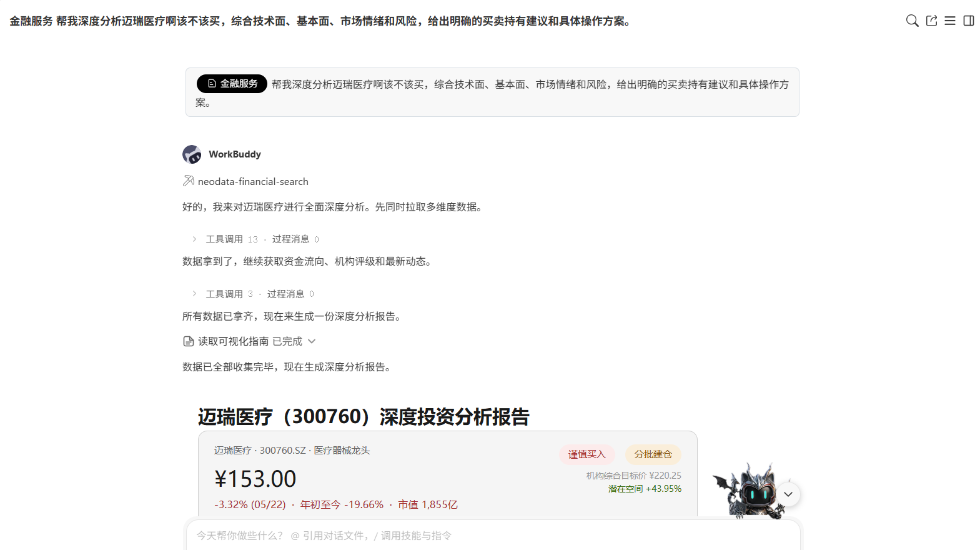Screen dimensions: 980x550
Task: Click the WorkBuddy name label
Action: (235, 154)
